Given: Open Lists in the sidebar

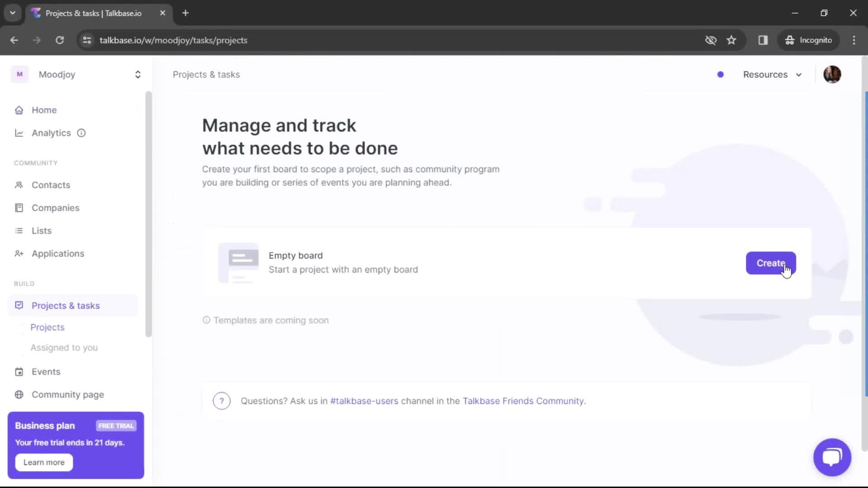Looking at the screenshot, I should pyautogui.click(x=42, y=230).
